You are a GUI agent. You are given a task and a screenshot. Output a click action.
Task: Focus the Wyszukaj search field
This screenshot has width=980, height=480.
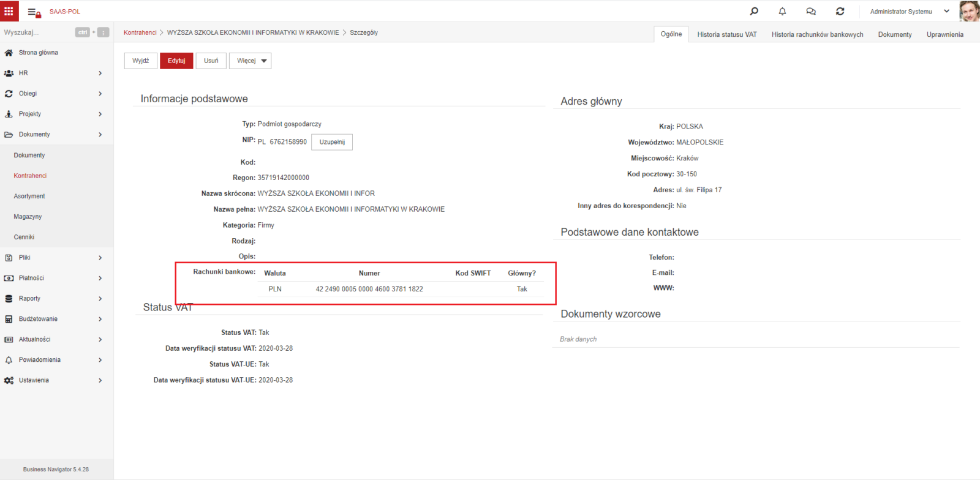tap(37, 32)
